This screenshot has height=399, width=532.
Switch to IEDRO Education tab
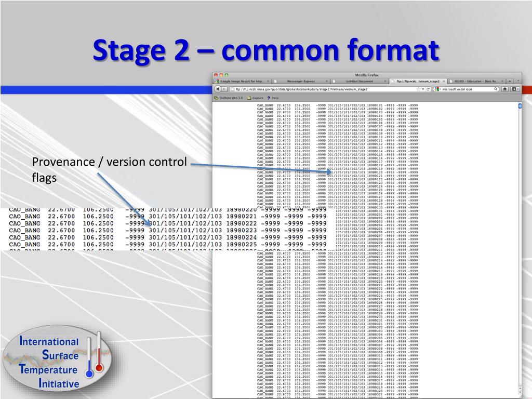click(476, 82)
